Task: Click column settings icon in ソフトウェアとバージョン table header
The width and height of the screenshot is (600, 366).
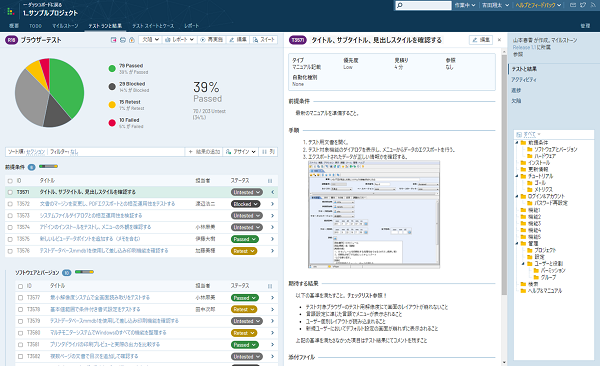Action: tap(270, 286)
